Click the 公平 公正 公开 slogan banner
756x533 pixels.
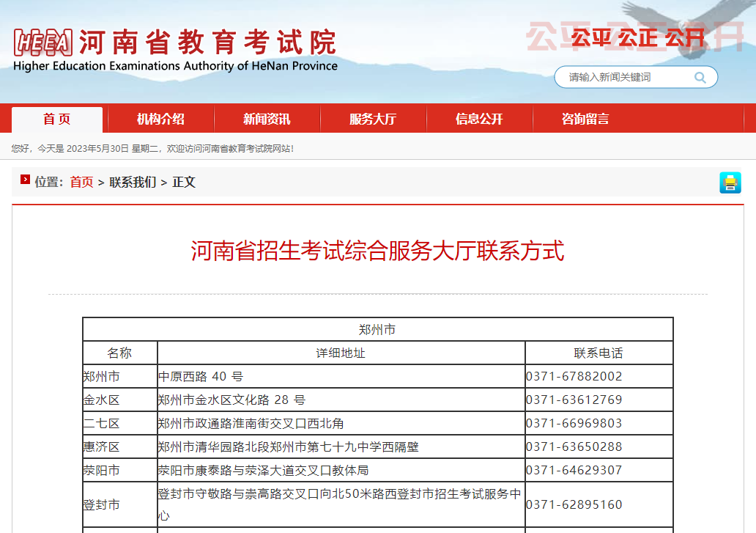[637, 37]
